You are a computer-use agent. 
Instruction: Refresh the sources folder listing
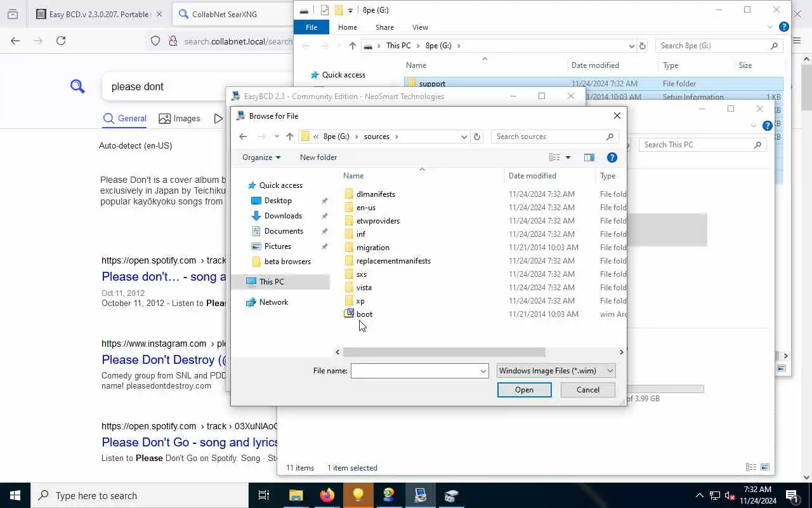[x=477, y=137]
